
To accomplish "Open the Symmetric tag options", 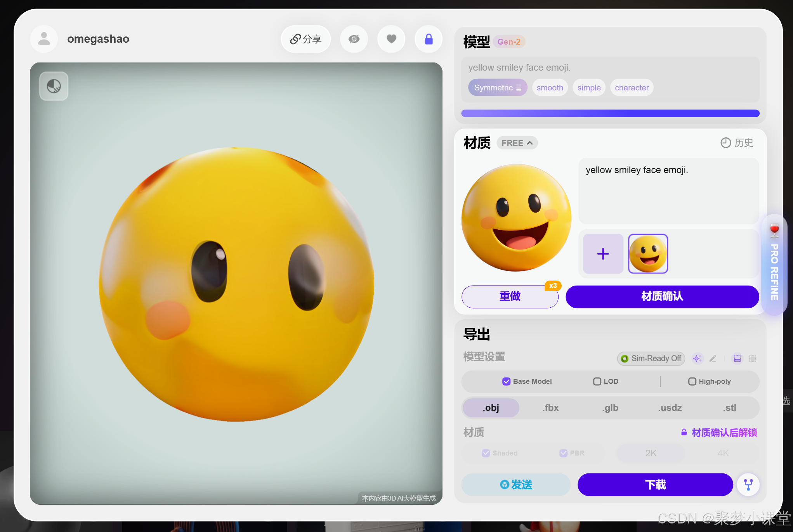I will 497,88.
